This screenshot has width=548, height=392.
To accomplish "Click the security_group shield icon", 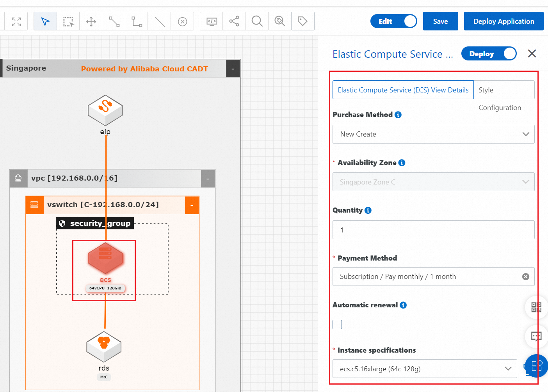I will coord(62,223).
